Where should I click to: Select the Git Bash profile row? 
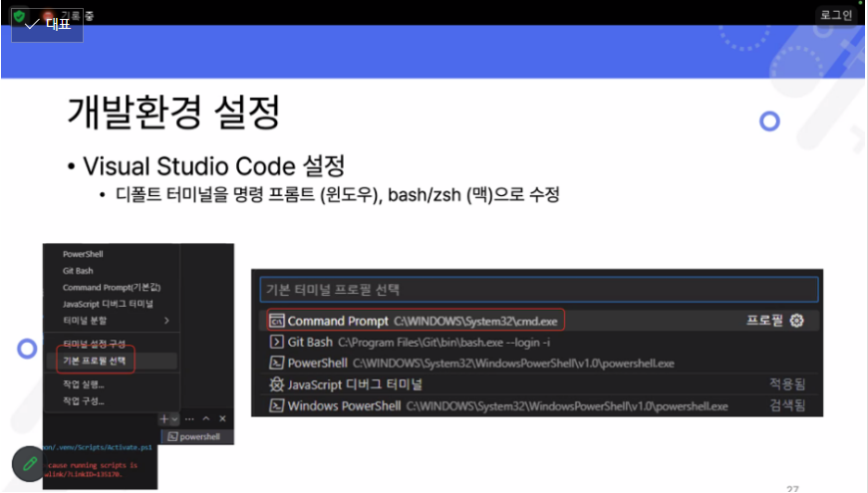539,342
